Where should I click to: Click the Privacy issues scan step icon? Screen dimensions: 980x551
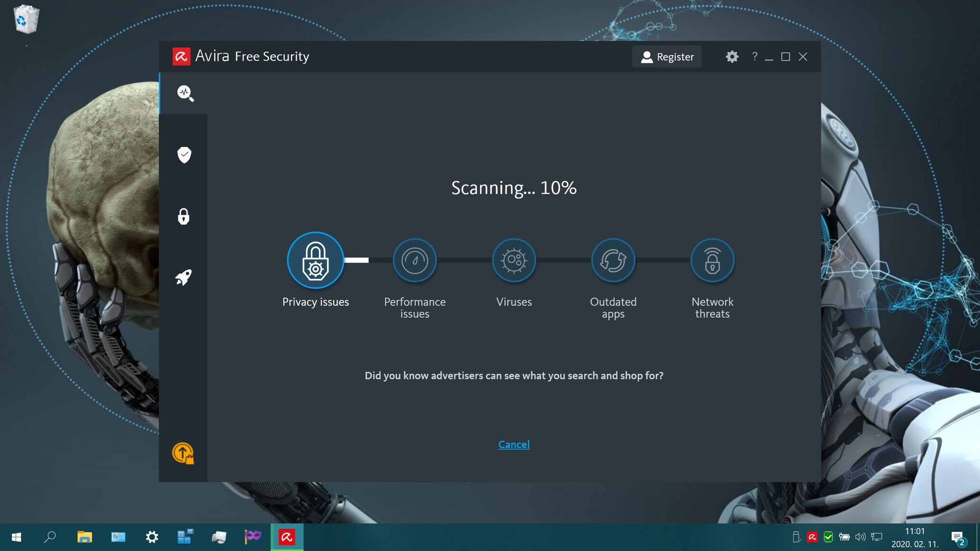[316, 260]
